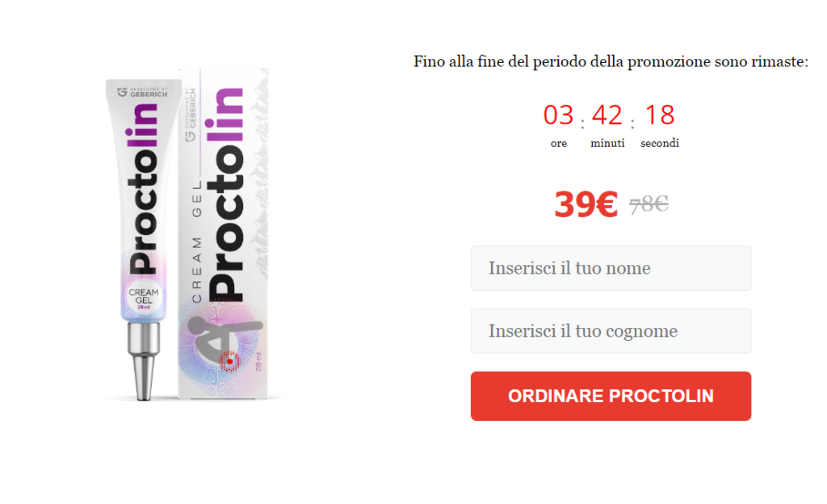Viewport: 827px width, 504px height.
Task: Click the hours counter showing 03
Action: pyautogui.click(x=559, y=115)
